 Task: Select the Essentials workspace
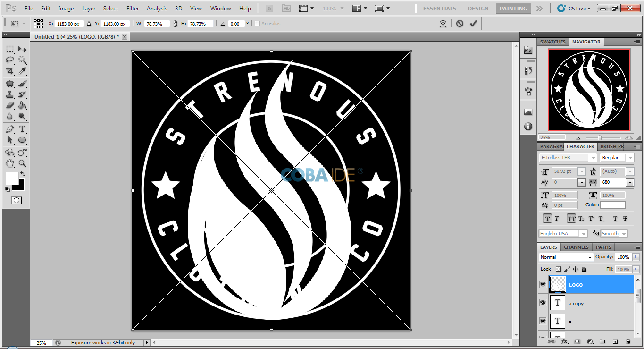click(x=440, y=8)
